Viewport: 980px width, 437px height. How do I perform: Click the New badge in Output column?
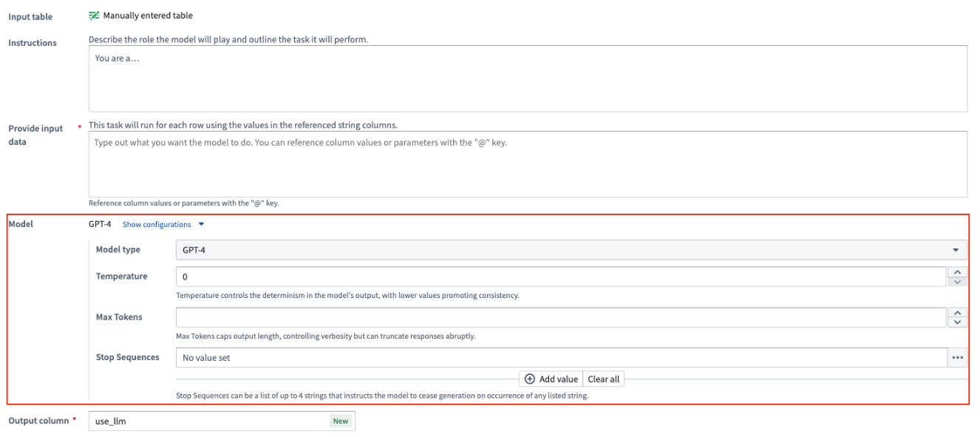340,421
